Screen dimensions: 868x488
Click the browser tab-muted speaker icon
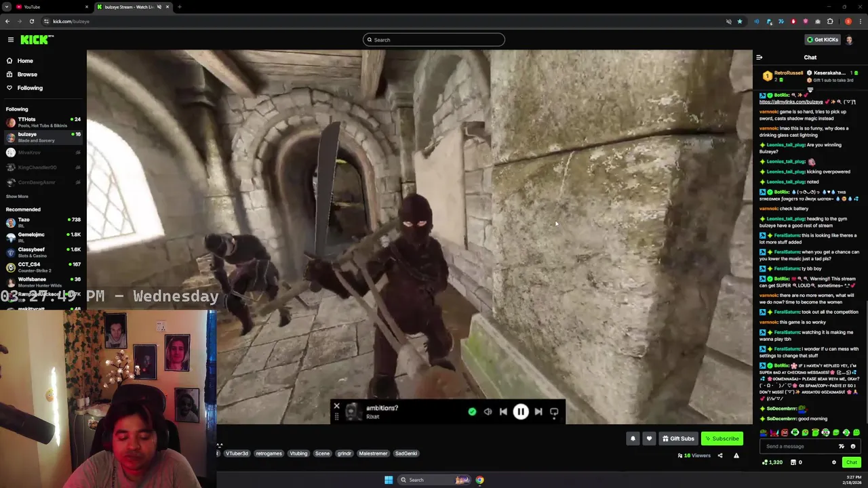(729, 21)
